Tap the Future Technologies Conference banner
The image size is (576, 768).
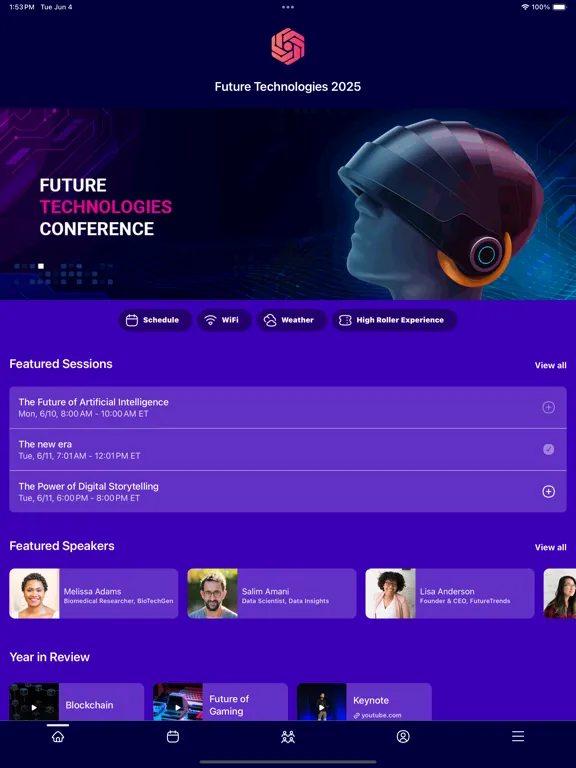tap(288, 204)
